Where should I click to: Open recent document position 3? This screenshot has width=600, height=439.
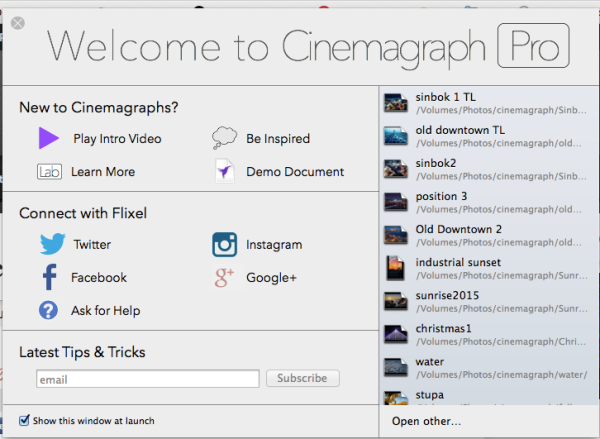click(489, 202)
